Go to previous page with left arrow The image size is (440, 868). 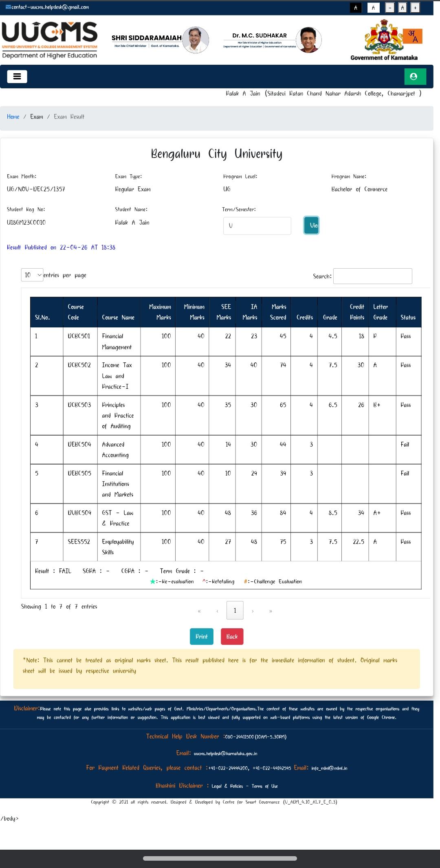tap(217, 611)
